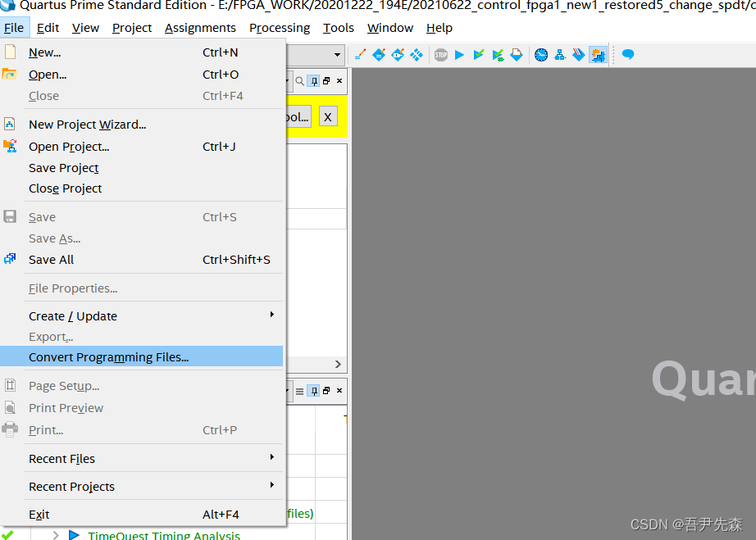Viewport: 756px width, 540px height.
Task: Choose Exit from the File menu
Action: point(142,515)
